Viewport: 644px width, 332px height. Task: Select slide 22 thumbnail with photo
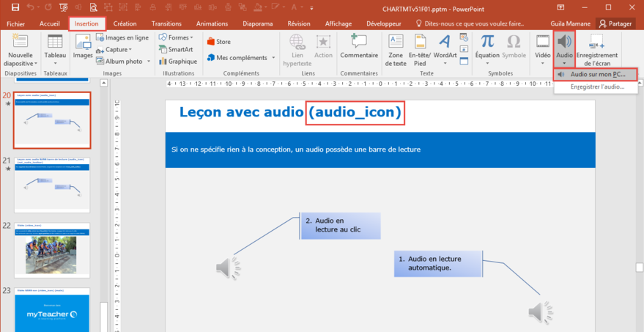click(x=51, y=251)
